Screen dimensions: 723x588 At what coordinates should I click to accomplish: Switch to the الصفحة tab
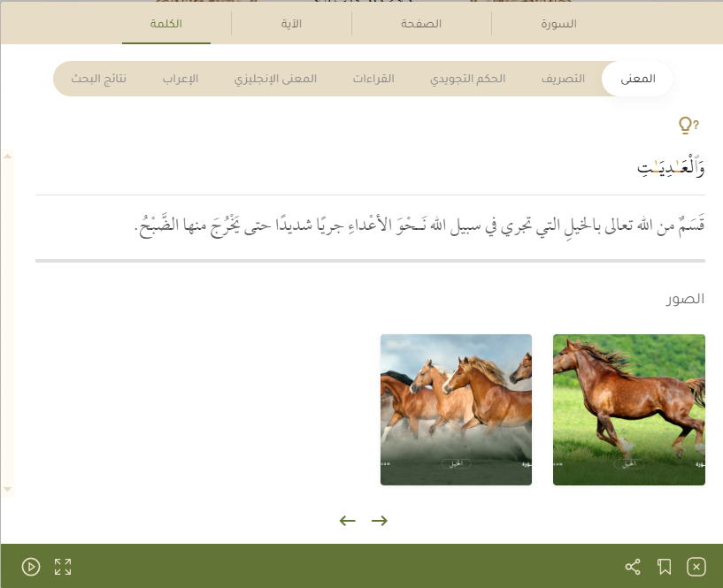421,24
